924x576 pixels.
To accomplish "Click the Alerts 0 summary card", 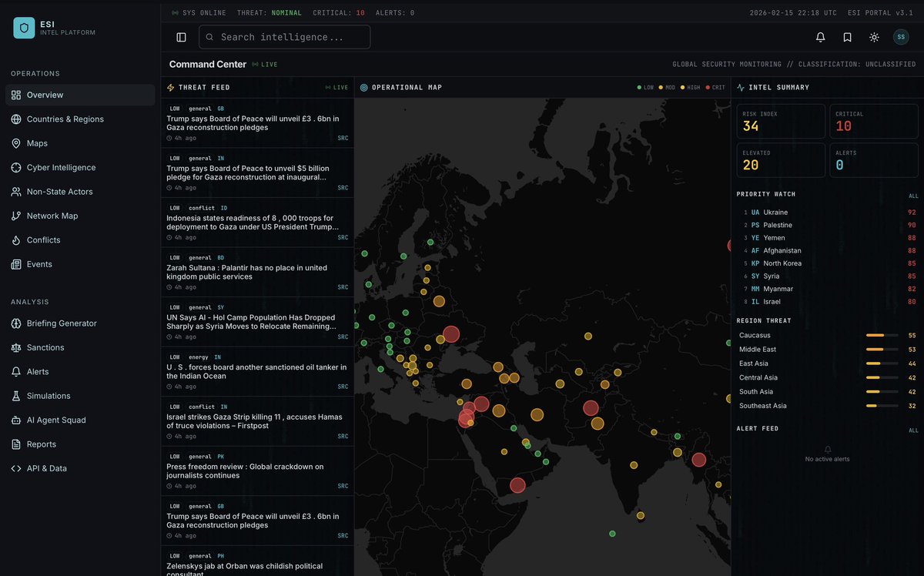I will tap(874, 160).
